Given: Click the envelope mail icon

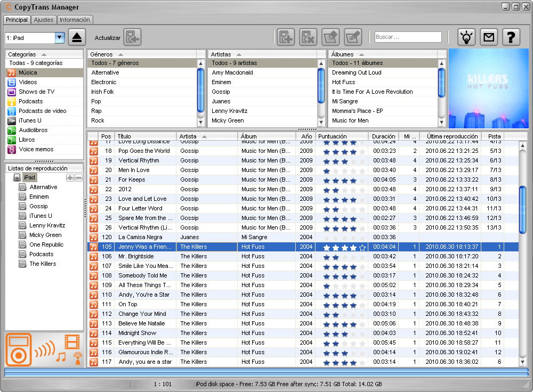Looking at the screenshot, I should tap(489, 37).
